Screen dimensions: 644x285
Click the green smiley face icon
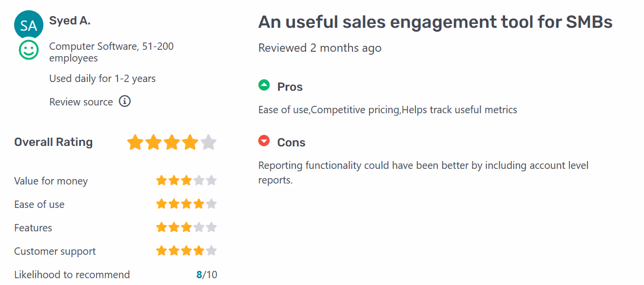(x=28, y=50)
